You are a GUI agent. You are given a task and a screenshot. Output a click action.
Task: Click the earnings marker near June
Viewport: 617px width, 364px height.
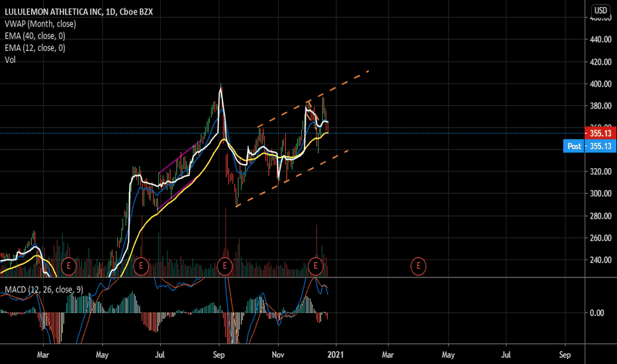click(141, 267)
